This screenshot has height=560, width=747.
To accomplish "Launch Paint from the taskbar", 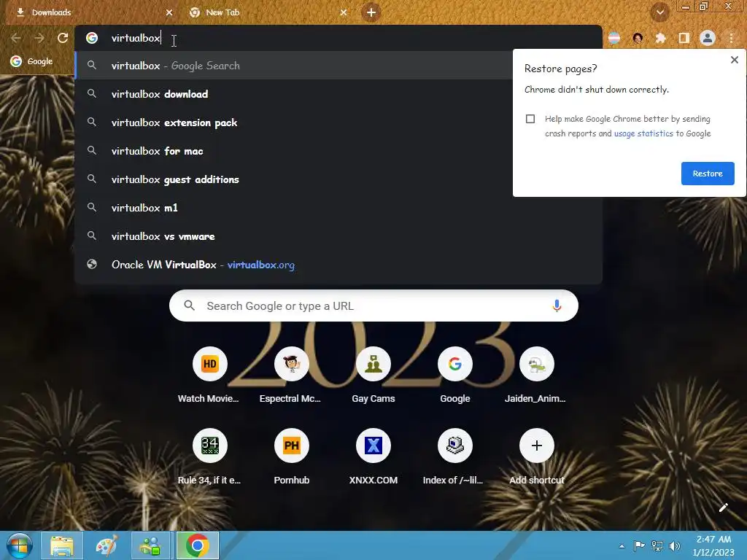I will click(x=107, y=545).
